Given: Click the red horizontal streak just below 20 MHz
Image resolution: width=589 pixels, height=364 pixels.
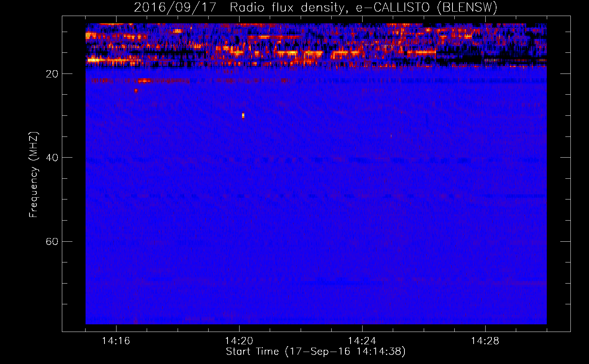Looking at the screenshot, I should [x=145, y=81].
